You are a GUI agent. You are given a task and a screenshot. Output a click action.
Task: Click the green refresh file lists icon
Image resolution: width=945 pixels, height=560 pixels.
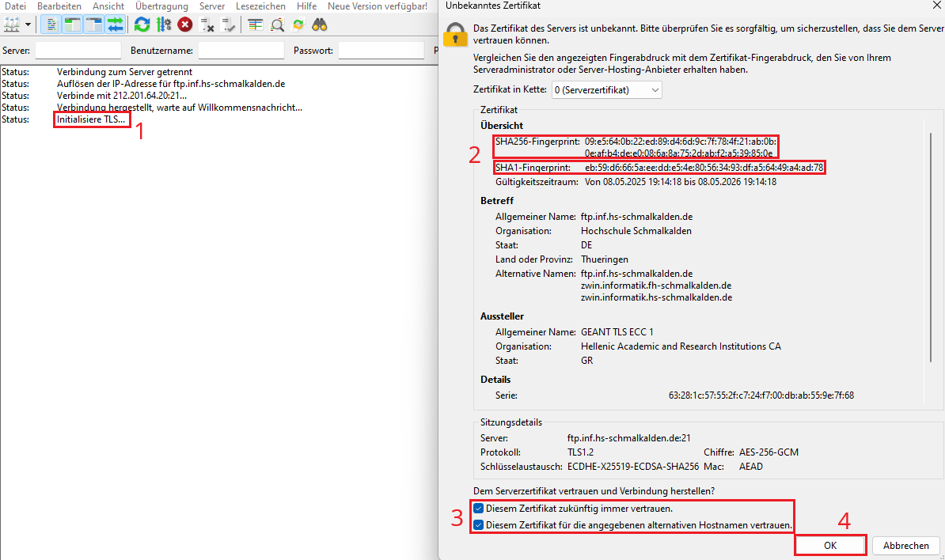point(142,25)
